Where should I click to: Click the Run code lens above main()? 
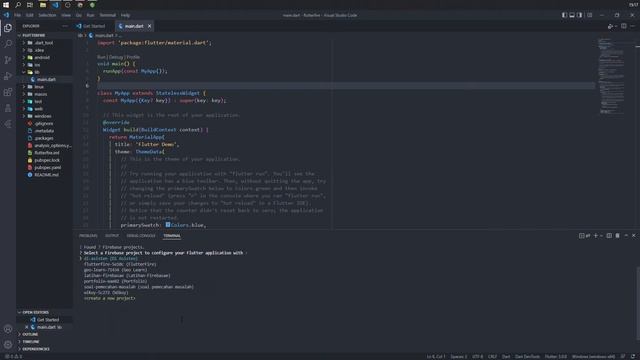coord(101,57)
